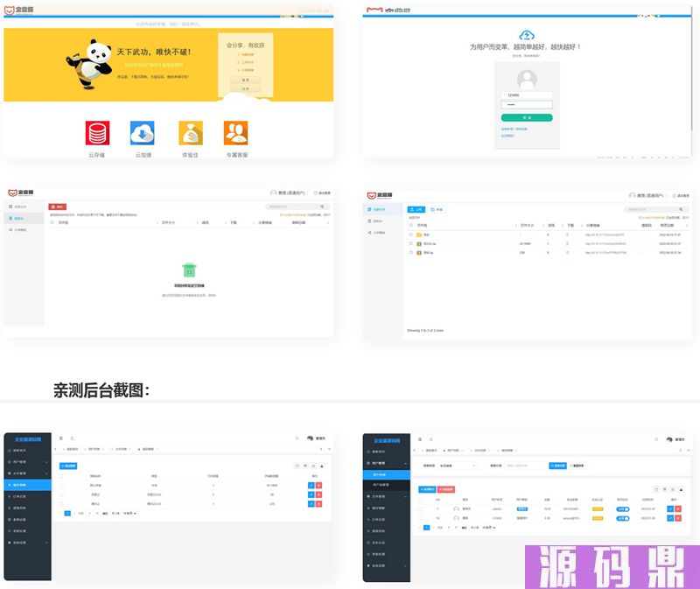Click red delete icon for the Tencent COS row
The width and height of the screenshot is (700, 589).
[x=318, y=504]
